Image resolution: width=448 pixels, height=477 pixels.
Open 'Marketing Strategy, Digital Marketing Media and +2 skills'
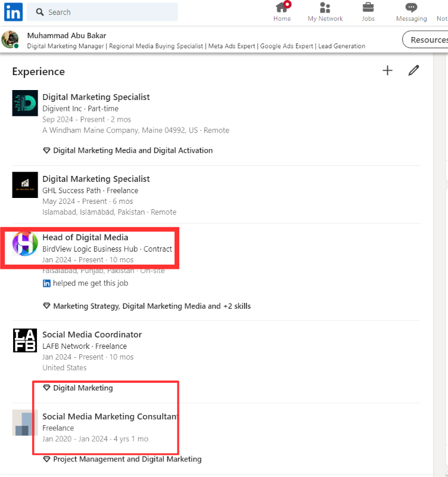tap(152, 306)
